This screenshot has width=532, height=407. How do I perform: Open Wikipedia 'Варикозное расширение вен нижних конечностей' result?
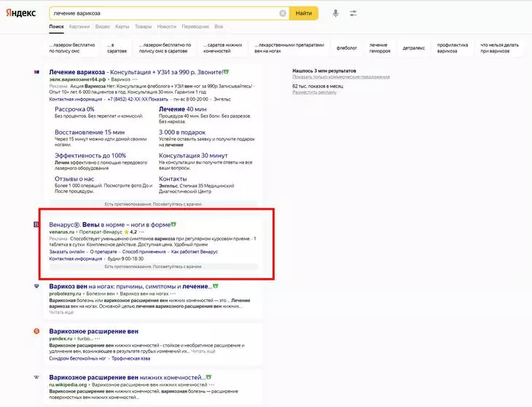128,377
